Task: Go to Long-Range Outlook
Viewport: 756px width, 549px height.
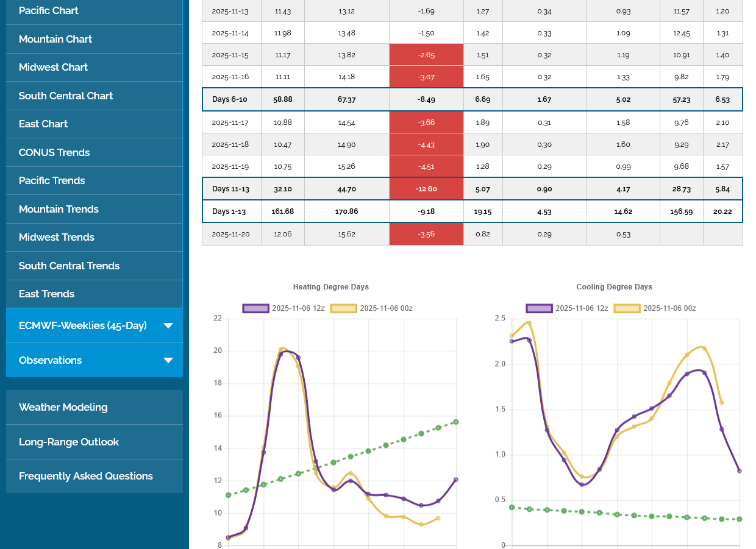Action: tap(69, 442)
